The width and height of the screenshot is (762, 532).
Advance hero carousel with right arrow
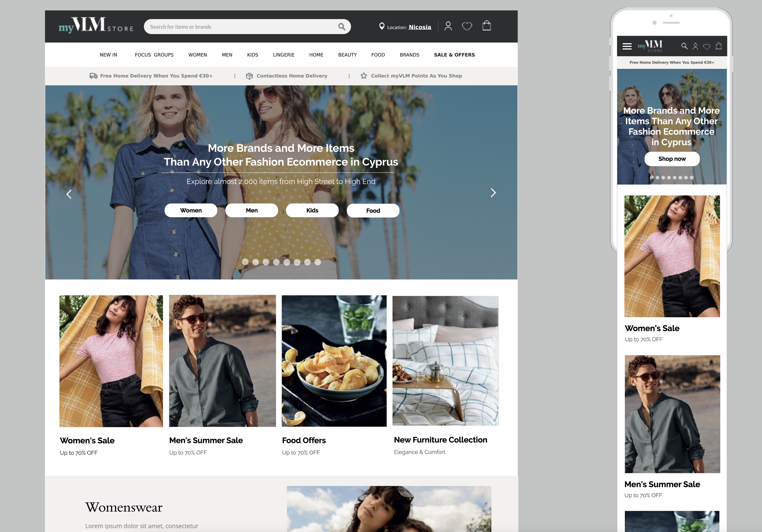[x=493, y=193]
